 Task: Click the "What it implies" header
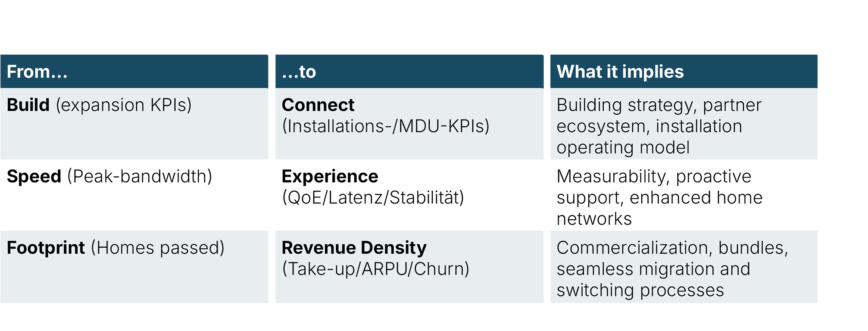620,72
